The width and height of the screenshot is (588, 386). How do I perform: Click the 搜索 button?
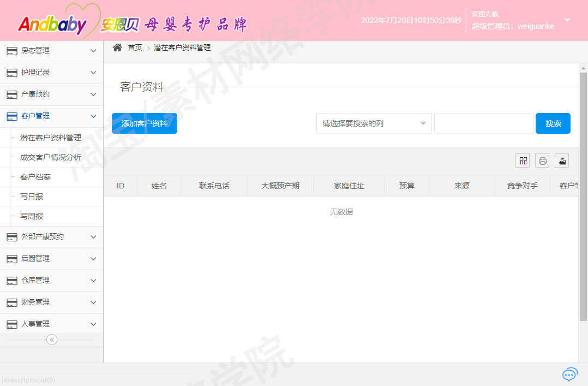pos(553,123)
